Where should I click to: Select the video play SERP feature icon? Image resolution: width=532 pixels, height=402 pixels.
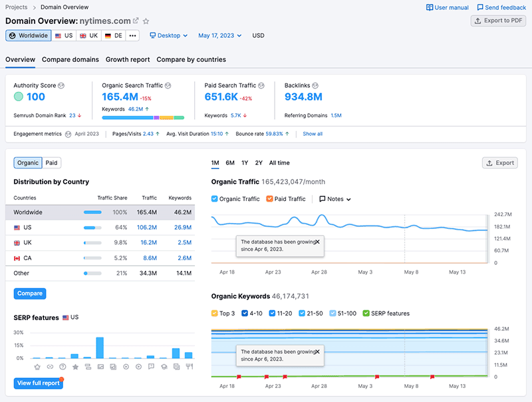(x=138, y=367)
